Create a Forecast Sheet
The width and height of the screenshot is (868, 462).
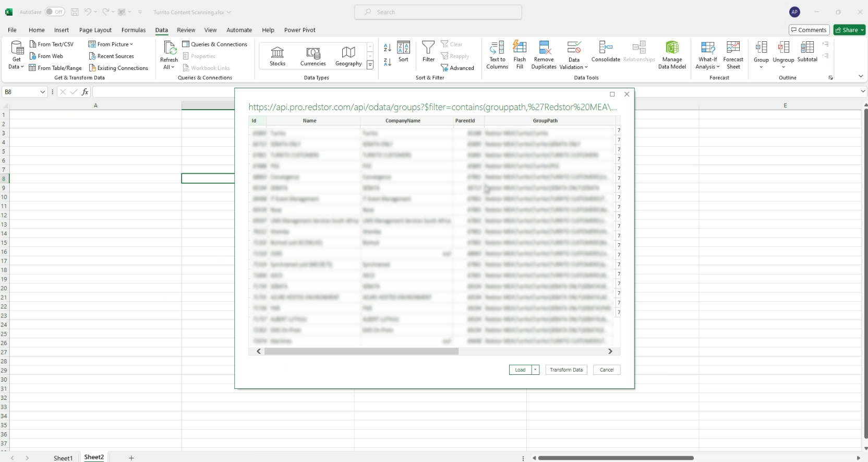click(x=733, y=55)
